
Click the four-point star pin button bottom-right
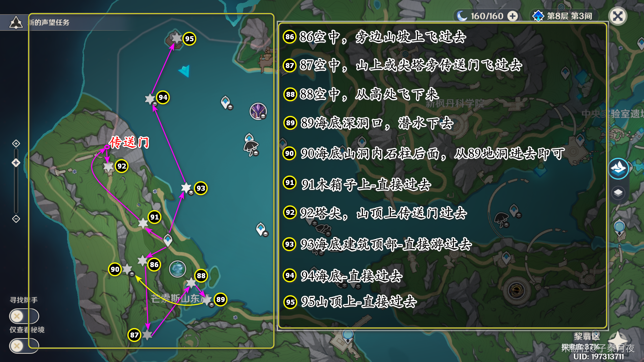click(x=618, y=340)
